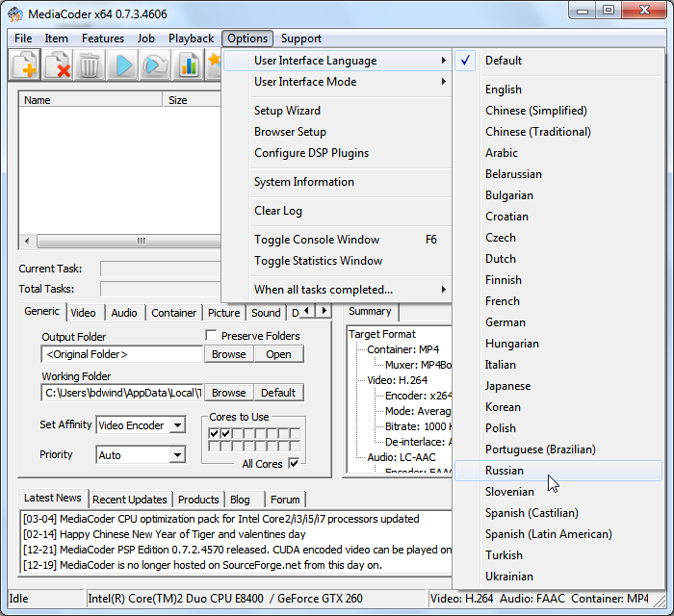The image size is (674, 616).
Task: Choose Setup Wizard from Options menu
Action: click(337, 111)
